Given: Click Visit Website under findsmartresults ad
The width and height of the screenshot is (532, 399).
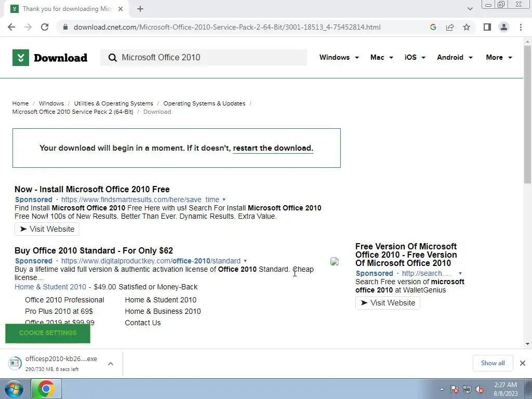Looking at the screenshot, I should pos(47,229).
